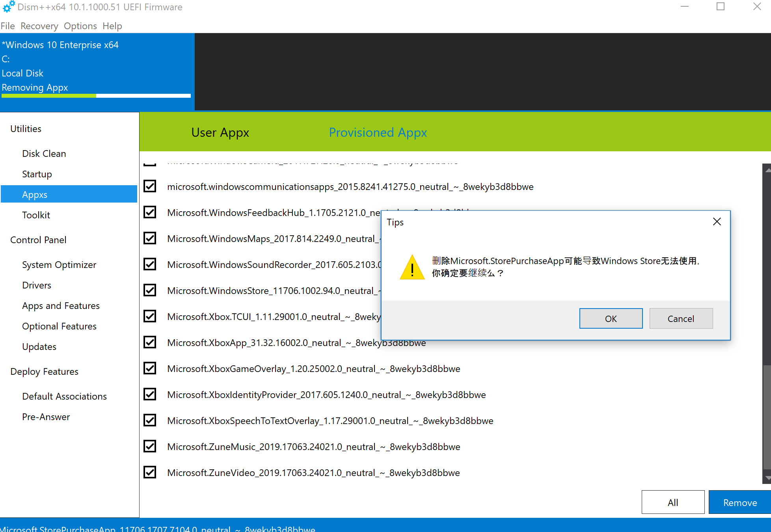Uncheck Microsoft.XboxGameOverlay checkbox

(x=150, y=368)
